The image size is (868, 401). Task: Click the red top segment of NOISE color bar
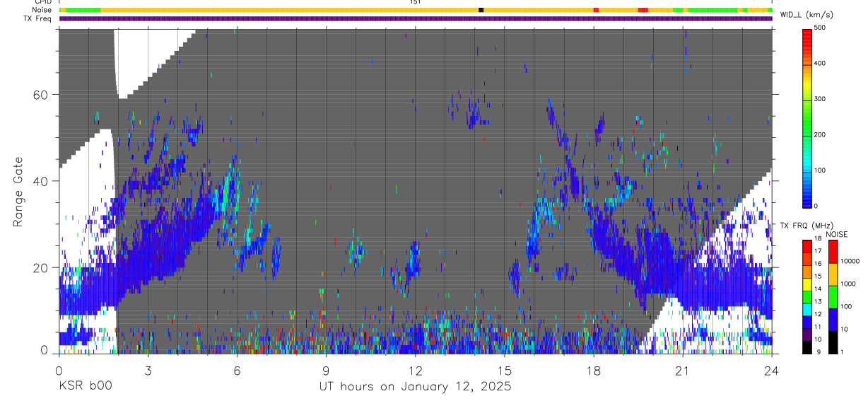point(833,252)
